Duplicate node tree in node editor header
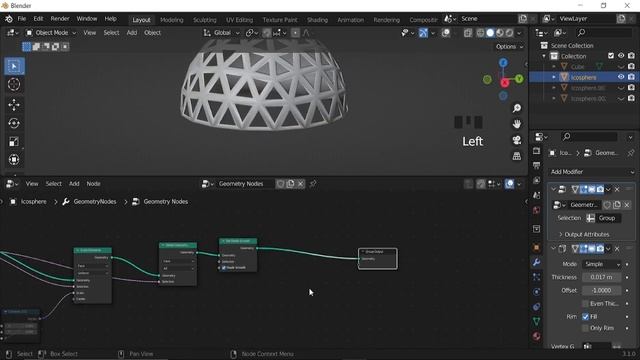 [290, 184]
